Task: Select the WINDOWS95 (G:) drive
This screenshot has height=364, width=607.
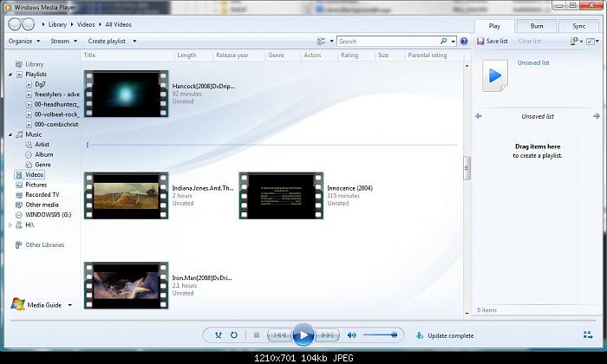Action: click(x=48, y=215)
